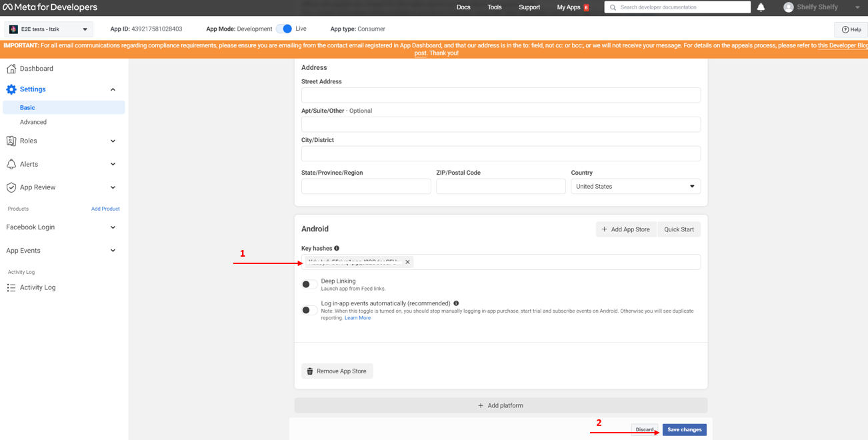Toggle App Mode to Live
The height and width of the screenshot is (440, 868).
pyautogui.click(x=285, y=29)
